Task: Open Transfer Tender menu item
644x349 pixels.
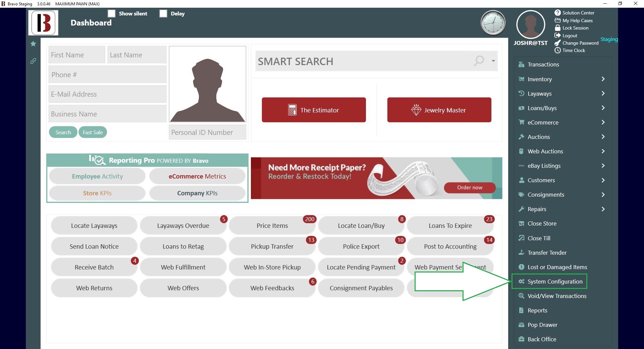Action: coord(547,253)
